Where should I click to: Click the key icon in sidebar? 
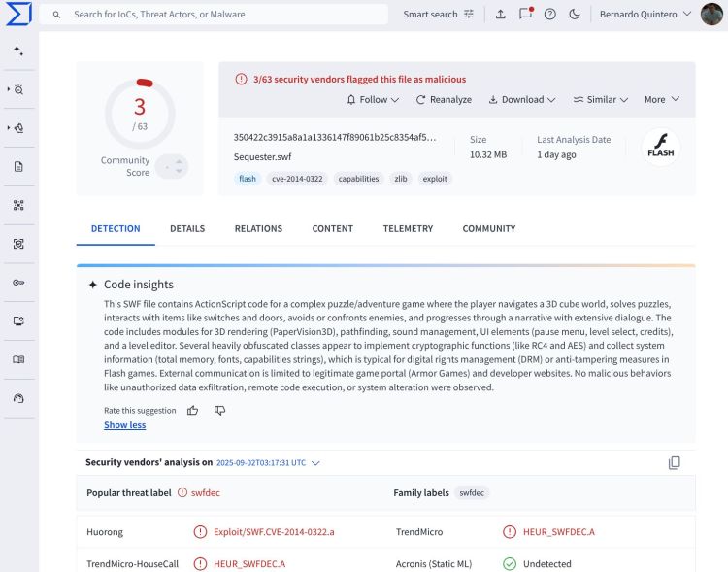point(18,282)
